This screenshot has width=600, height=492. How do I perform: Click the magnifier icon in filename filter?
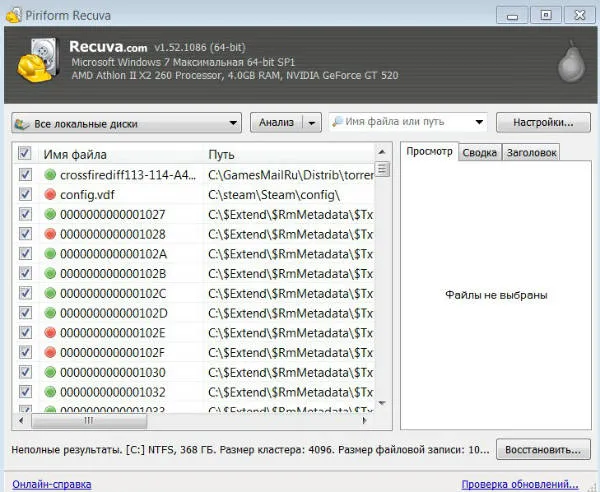(338, 122)
